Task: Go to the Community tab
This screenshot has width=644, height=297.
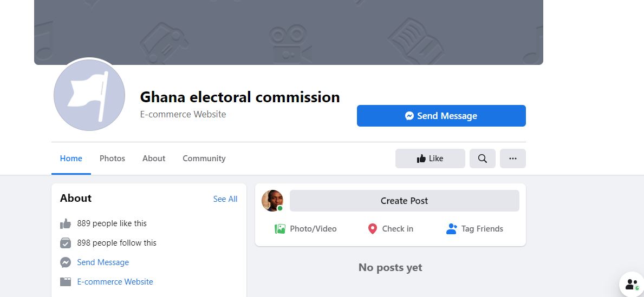Action: tap(204, 159)
